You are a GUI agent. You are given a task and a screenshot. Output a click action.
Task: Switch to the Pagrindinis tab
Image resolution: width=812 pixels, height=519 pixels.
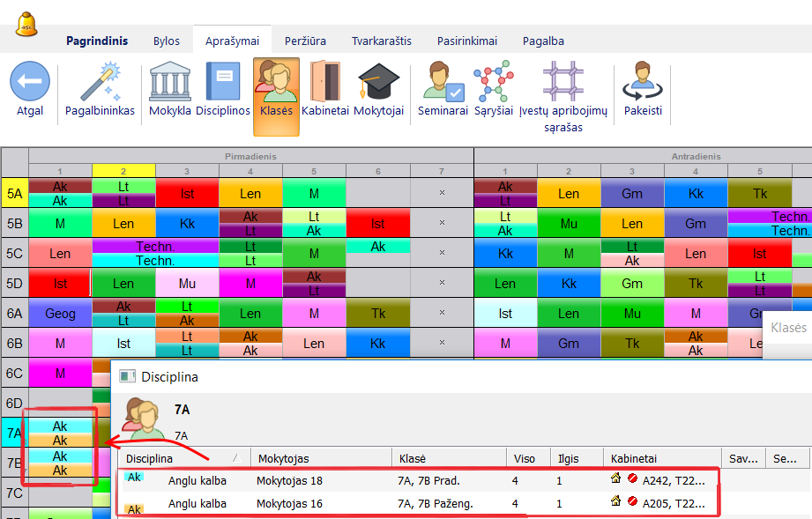point(96,41)
